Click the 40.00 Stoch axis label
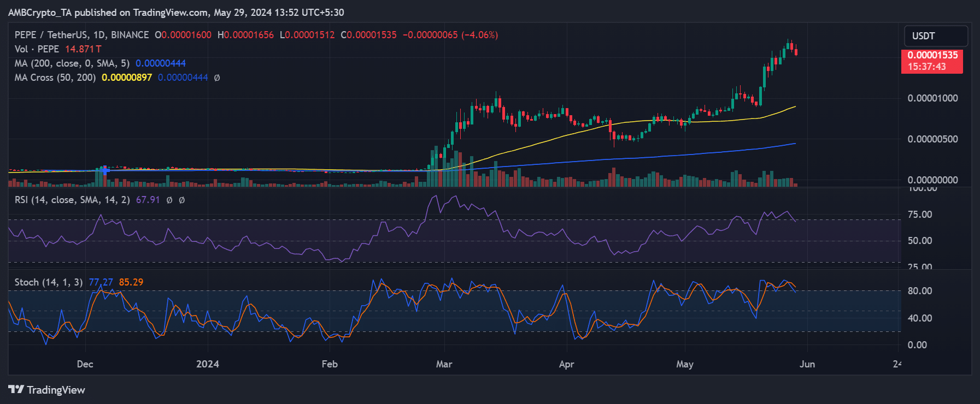 point(920,318)
